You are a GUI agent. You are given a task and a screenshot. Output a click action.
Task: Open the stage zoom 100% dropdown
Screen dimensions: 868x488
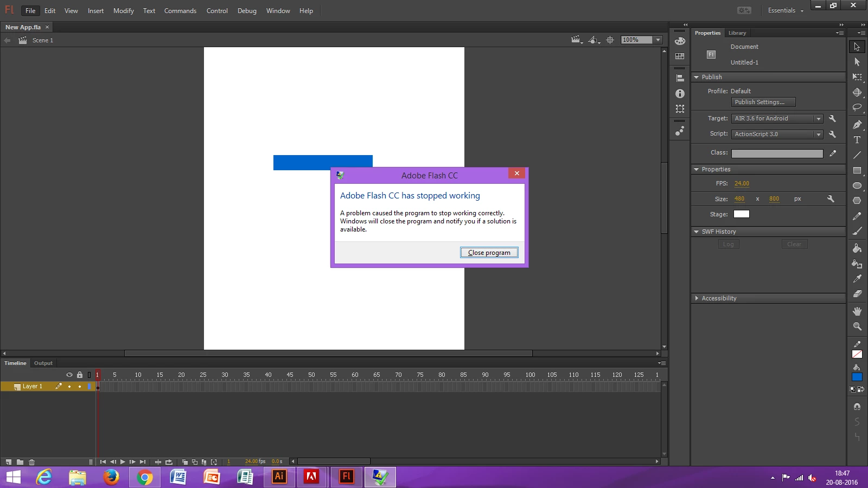coord(658,40)
